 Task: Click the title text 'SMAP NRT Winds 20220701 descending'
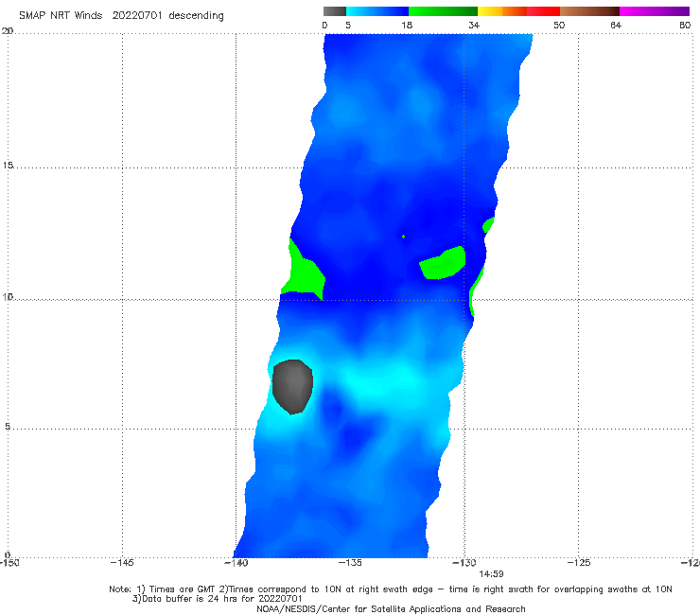pyautogui.click(x=121, y=15)
